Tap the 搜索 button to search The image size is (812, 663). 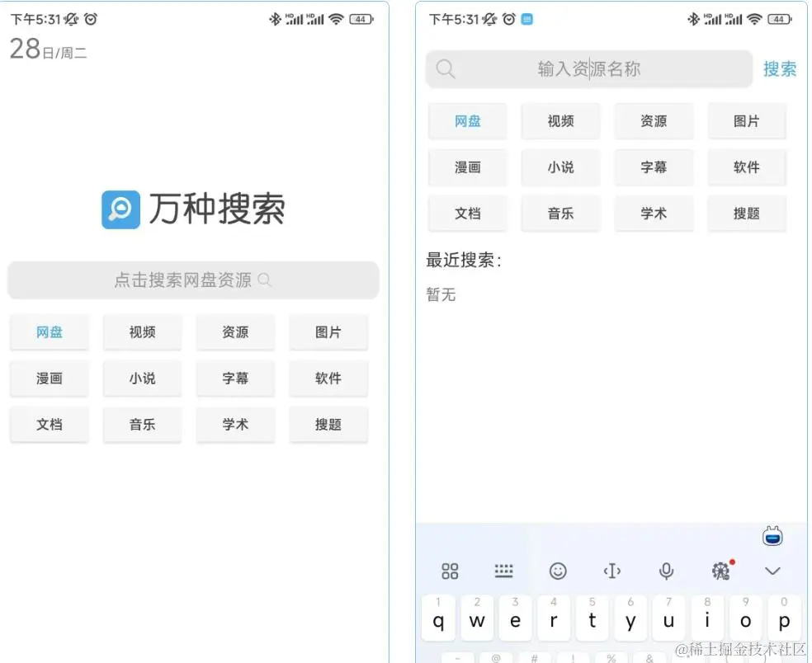779,69
